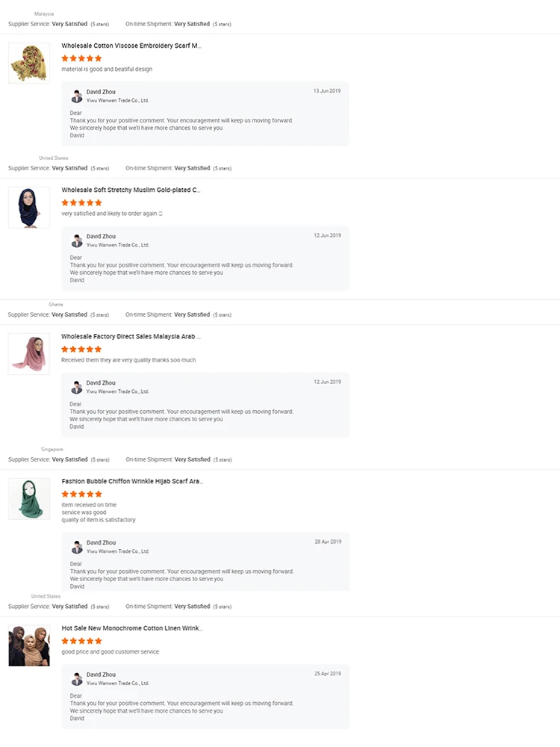The width and height of the screenshot is (560, 747).
Task: Click star rating of bubble chiffon review
Action: 81,494
